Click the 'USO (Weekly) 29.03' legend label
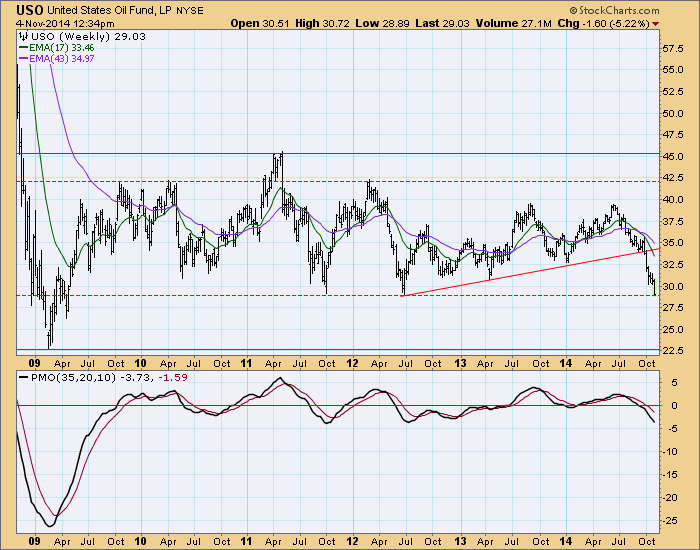This screenshot has width=700, height=550. click(88, 37)
